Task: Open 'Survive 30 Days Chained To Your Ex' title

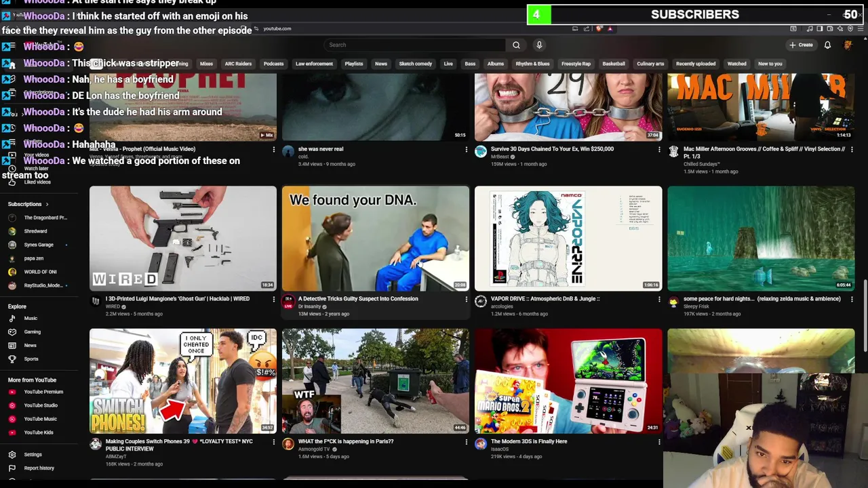Action: click(552, 149)
